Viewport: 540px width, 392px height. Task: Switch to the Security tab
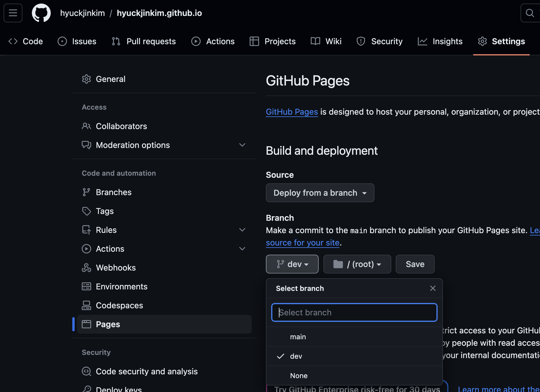coord(379,41)
